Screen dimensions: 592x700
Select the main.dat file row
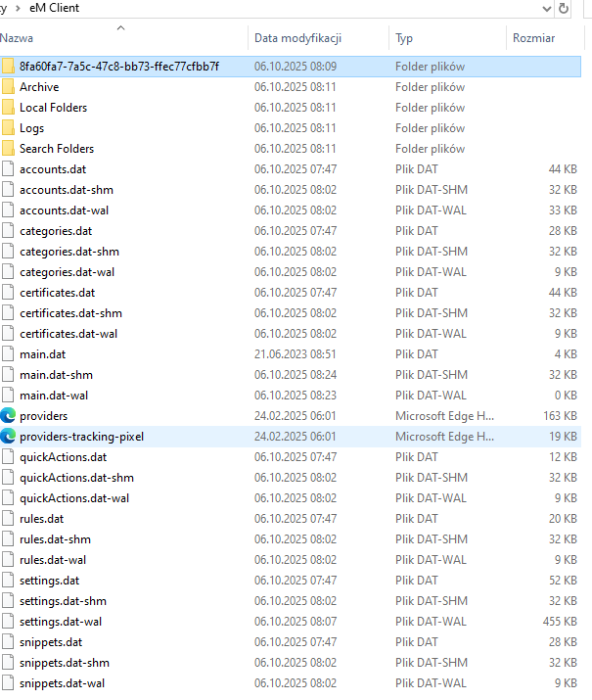pyautogui.click(x=43, y=354)
